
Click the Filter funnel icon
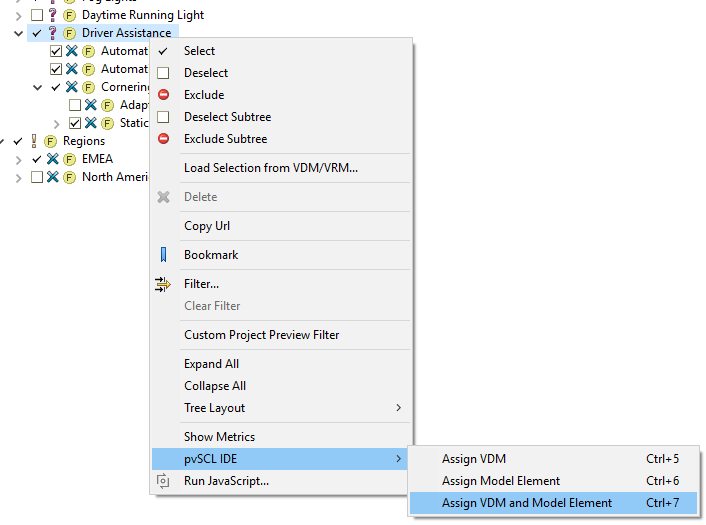coord(163,284)
